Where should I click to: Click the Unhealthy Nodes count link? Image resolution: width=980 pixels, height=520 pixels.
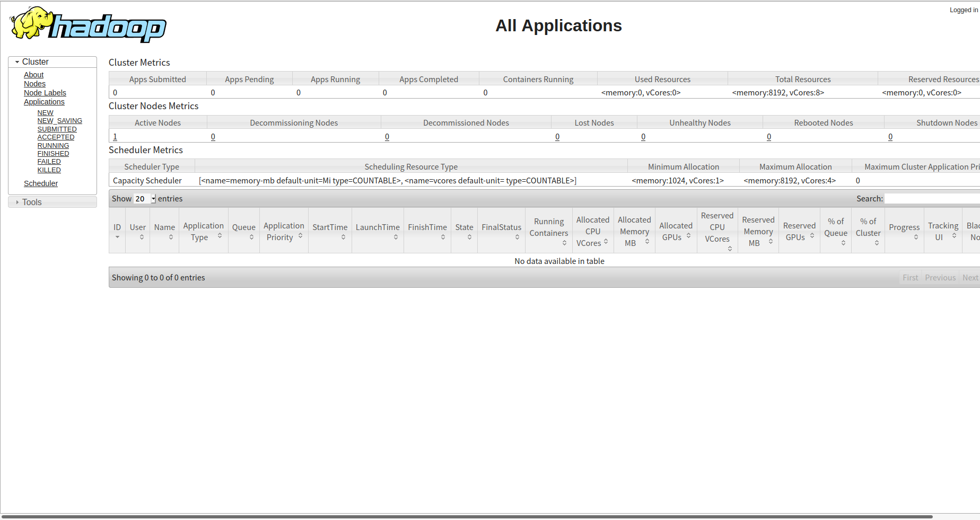point(643,137)
